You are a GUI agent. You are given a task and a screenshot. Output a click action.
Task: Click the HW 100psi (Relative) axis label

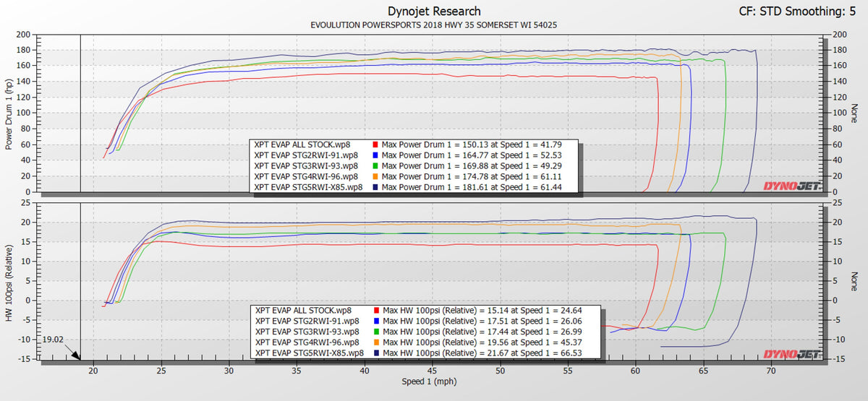(x=9, y=280)
